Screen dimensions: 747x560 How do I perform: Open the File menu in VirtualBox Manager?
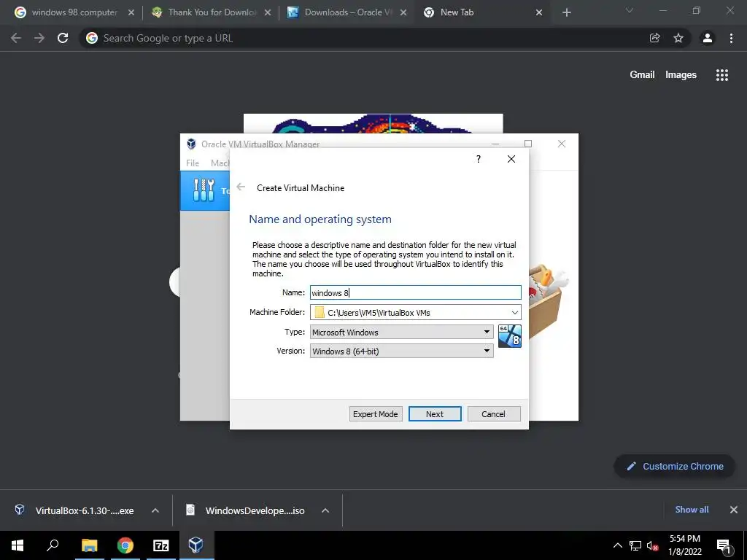[193, 163]
